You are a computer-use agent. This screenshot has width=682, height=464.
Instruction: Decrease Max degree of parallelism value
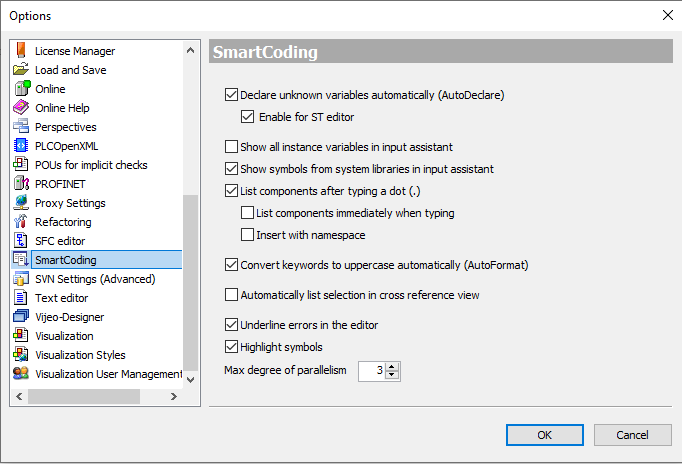[392, 376]
